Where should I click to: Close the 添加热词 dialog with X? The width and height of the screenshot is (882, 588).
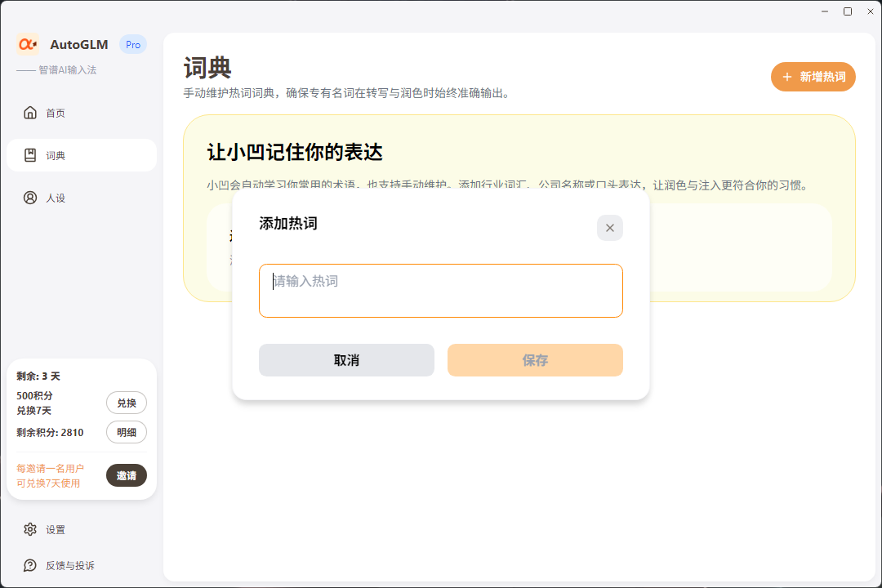pos(609,228)
